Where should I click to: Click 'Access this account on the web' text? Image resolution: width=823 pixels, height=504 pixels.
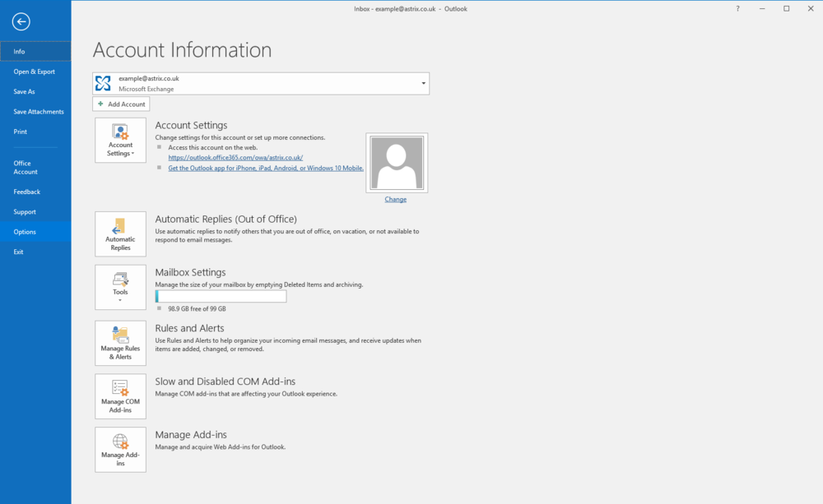212,147
